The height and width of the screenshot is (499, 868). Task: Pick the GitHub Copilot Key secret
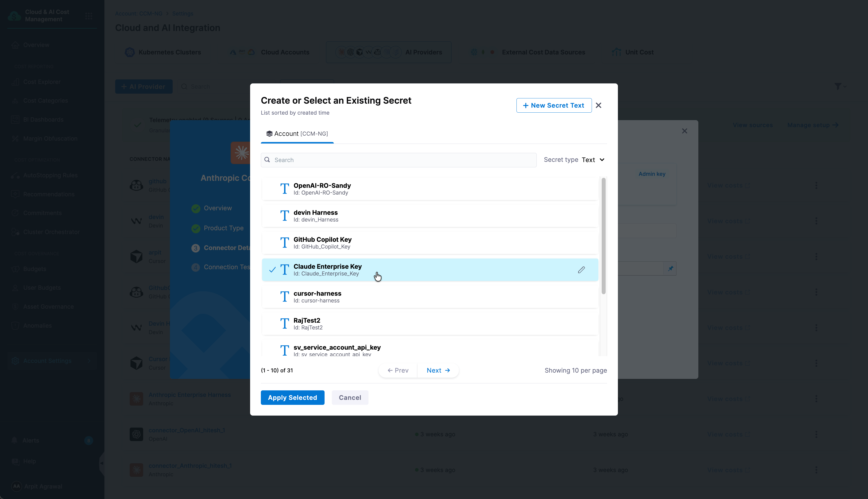430,243
